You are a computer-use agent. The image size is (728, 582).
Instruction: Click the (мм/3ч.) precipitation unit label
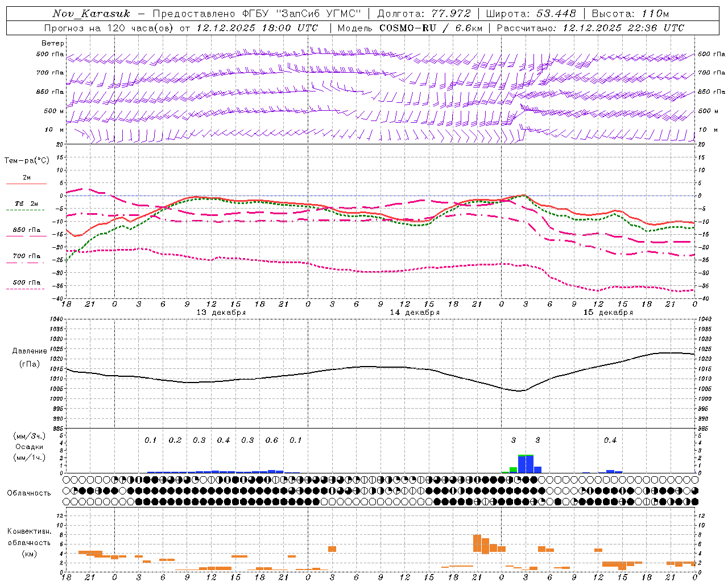[29, 436]
